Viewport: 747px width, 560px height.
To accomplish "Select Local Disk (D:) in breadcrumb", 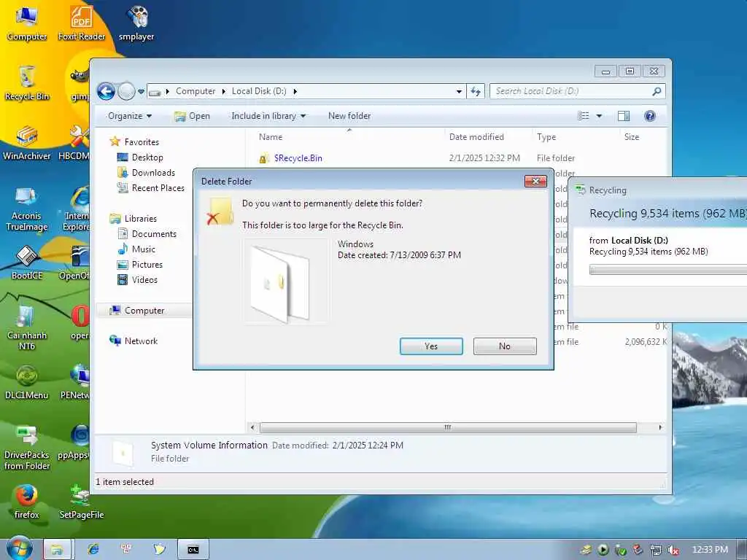I will point(259,91).
